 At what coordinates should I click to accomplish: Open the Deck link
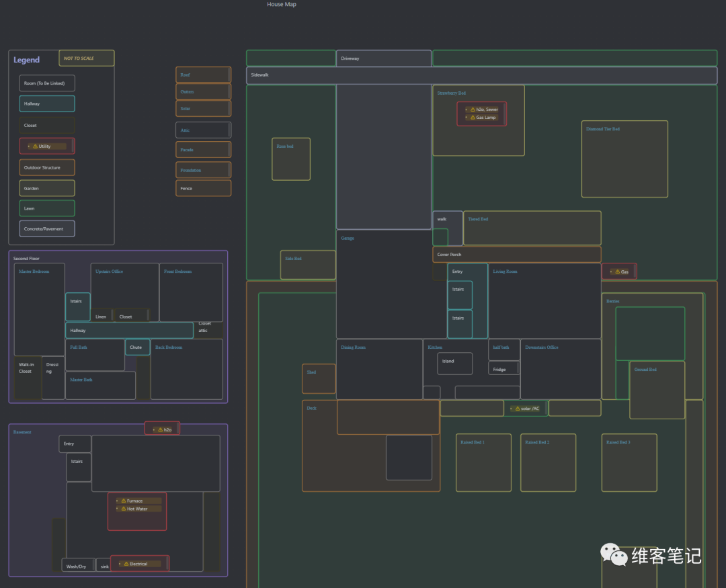(x=312, y=409)
